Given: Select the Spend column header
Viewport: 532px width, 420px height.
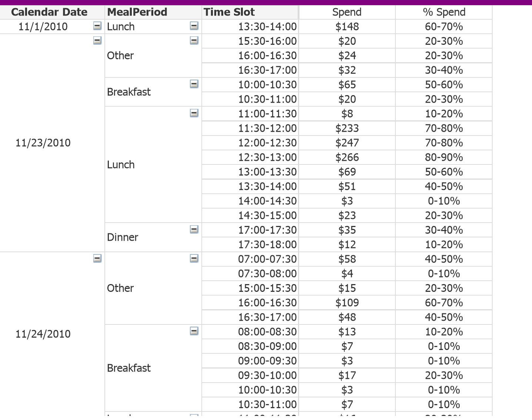Looking at the screenshot, I should point(347,12).
